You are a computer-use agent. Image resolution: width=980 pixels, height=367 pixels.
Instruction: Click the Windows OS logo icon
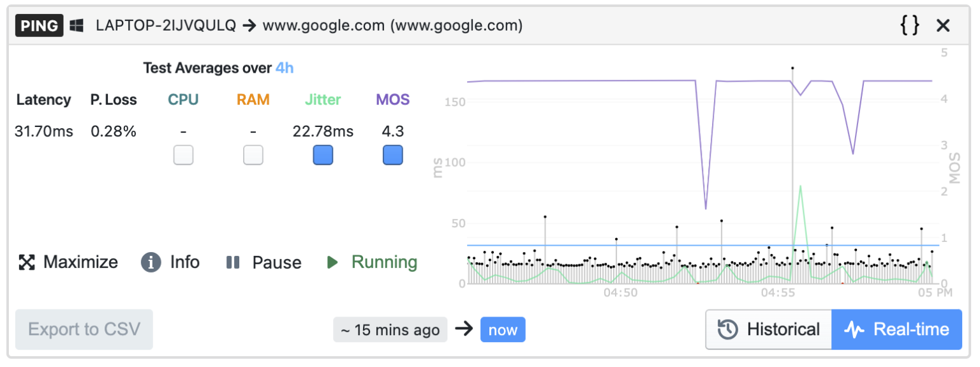[x=77, y=26]
